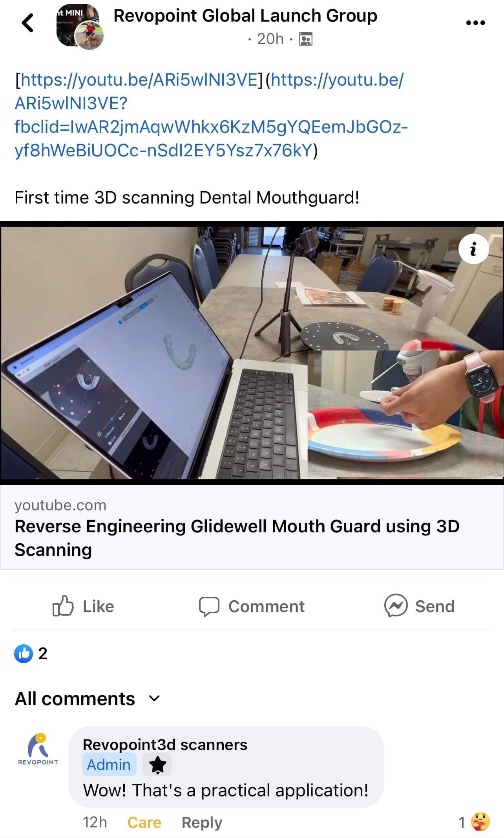This screenshot has height=838, width=504.
Task: Open the group and poster profile picture
Action: coord(80,27)
